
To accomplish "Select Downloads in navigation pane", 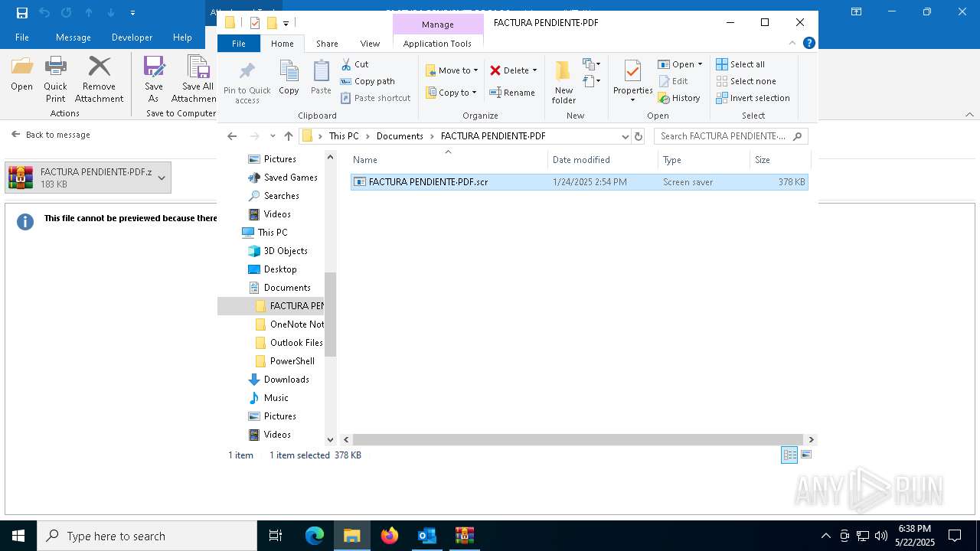I will coord(286,380).
